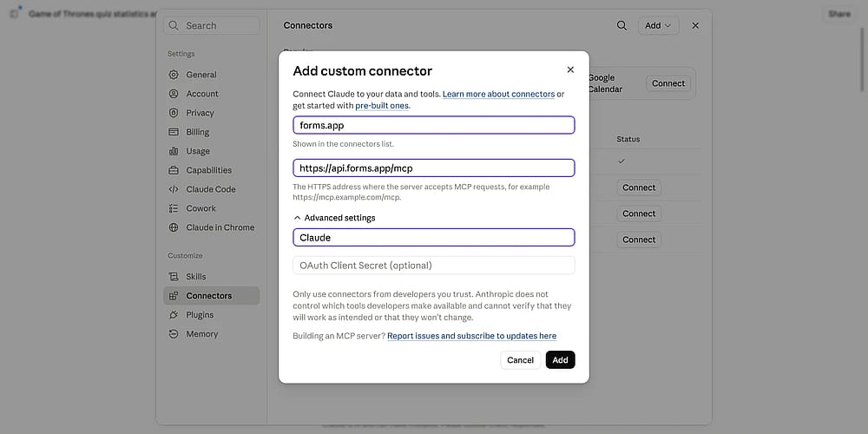
Task: Open Learn more about connectors link
Action: coord(498,94)
